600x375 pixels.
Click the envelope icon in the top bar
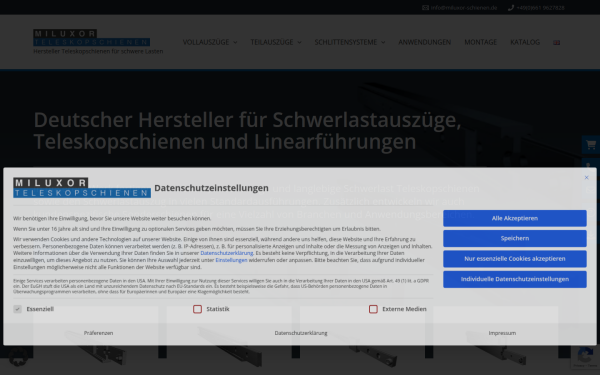click(425, 8)
